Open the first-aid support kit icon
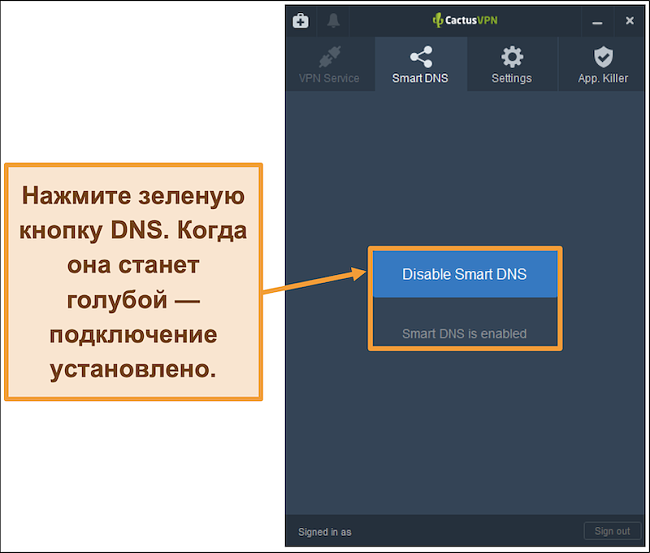This screenshot has width=650, height=553. click(301, 20)
